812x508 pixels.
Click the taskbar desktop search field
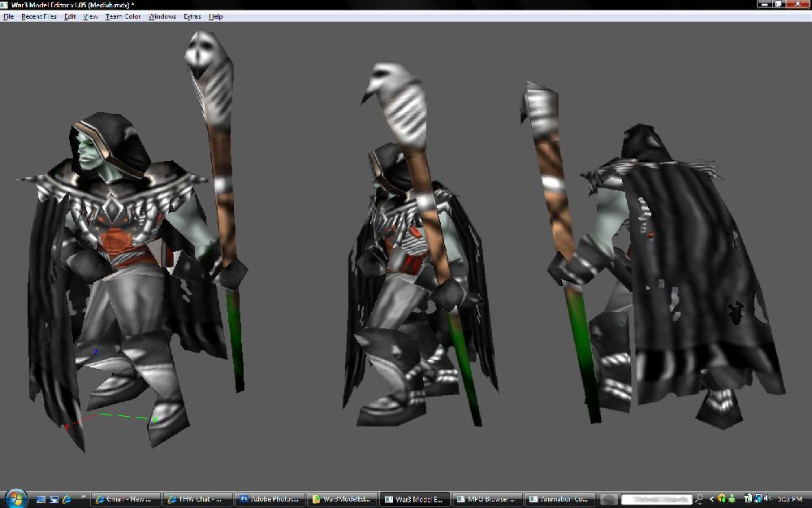click(656, 499)
